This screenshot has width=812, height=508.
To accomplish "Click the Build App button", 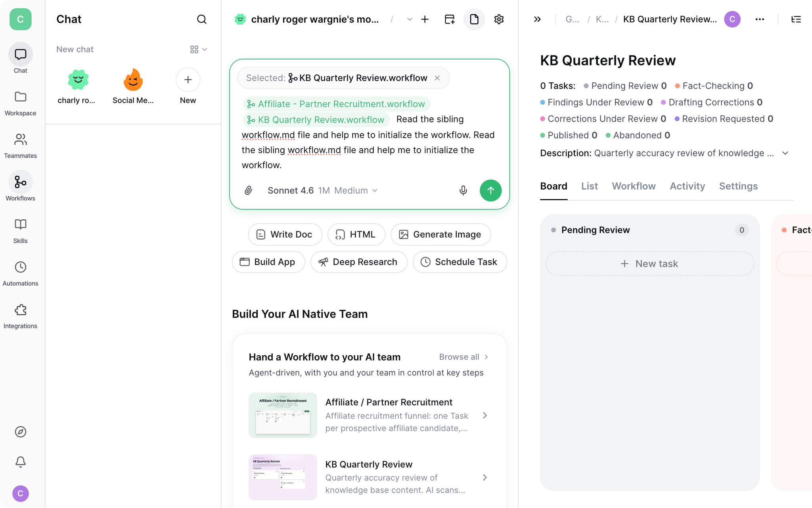I will click(x=268, y=262).
